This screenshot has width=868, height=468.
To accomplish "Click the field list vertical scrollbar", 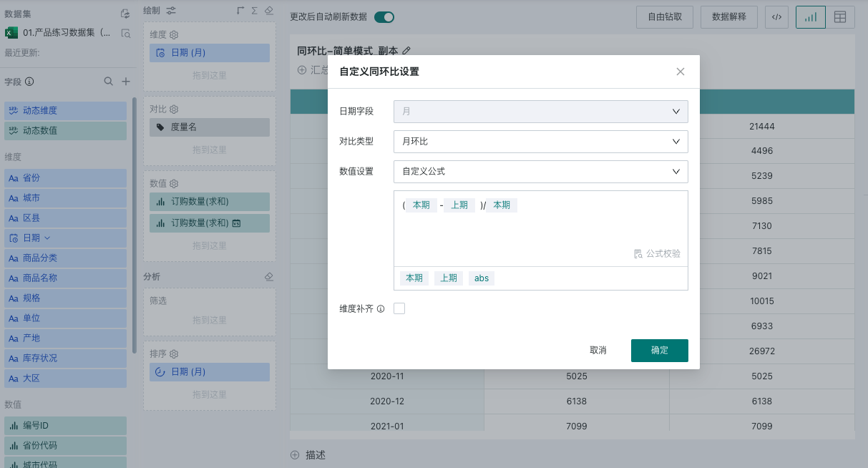I will pyautogui.click(x=134, y=225).
